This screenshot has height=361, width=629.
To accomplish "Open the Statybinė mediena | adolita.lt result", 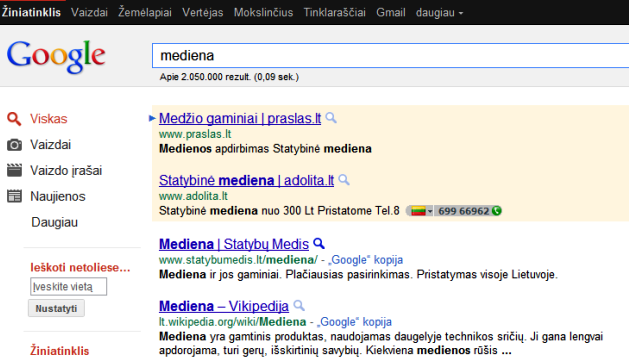I will pyautogui.click(x=246, y=180).
